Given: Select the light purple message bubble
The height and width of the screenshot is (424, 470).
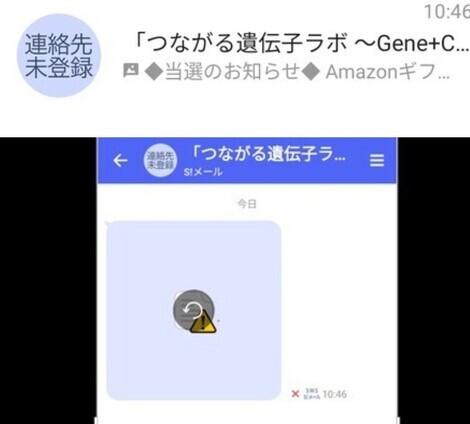Looking at the screenshot, I should click(194, 310).
